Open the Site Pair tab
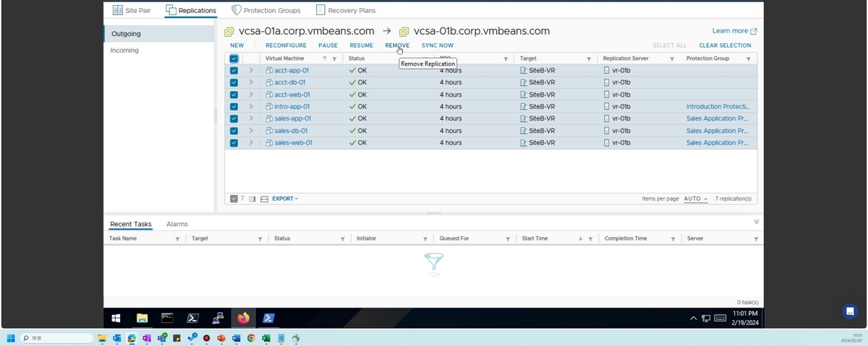868x346 pixels. [x=132, y=11]
